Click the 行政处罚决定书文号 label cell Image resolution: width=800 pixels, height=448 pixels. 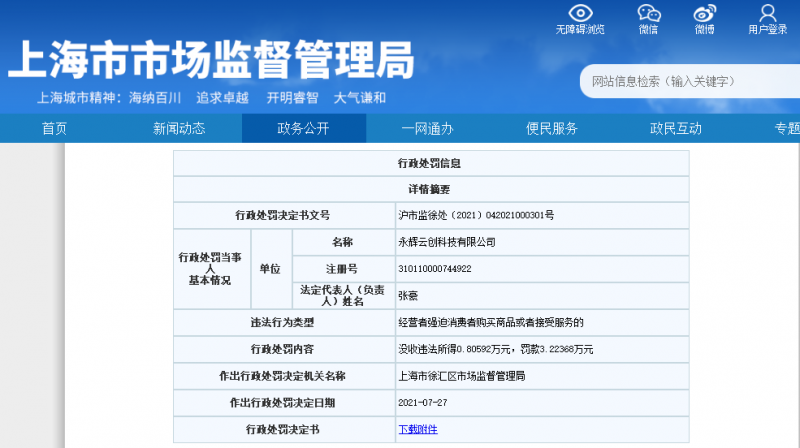tap(284, 215)
